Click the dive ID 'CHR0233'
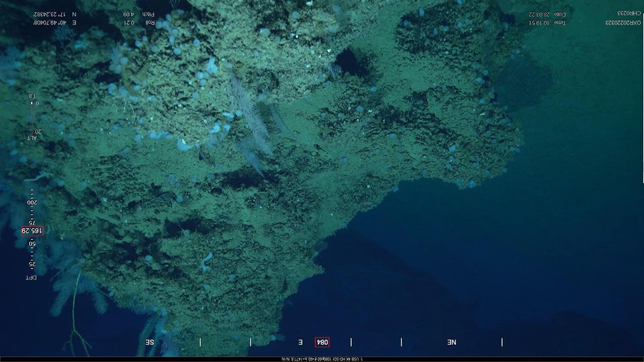Image resolution: width=644 pixels, height=362 pixels. 629,13
